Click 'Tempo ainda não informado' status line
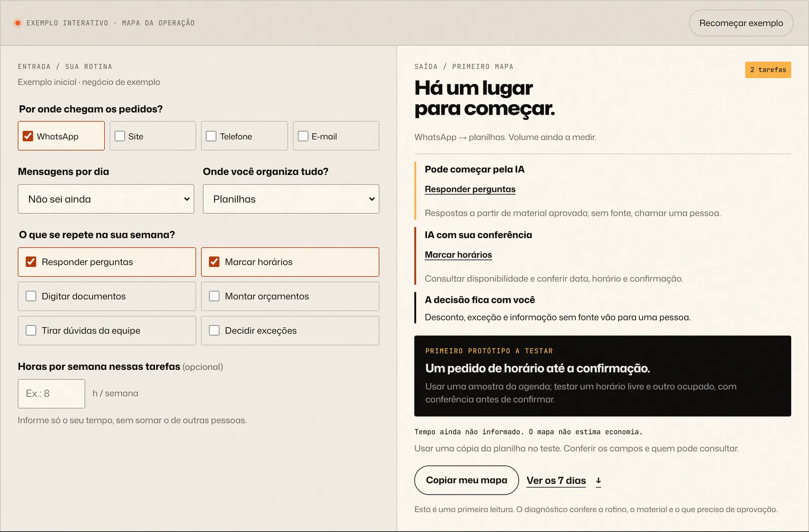 point(528,432)
